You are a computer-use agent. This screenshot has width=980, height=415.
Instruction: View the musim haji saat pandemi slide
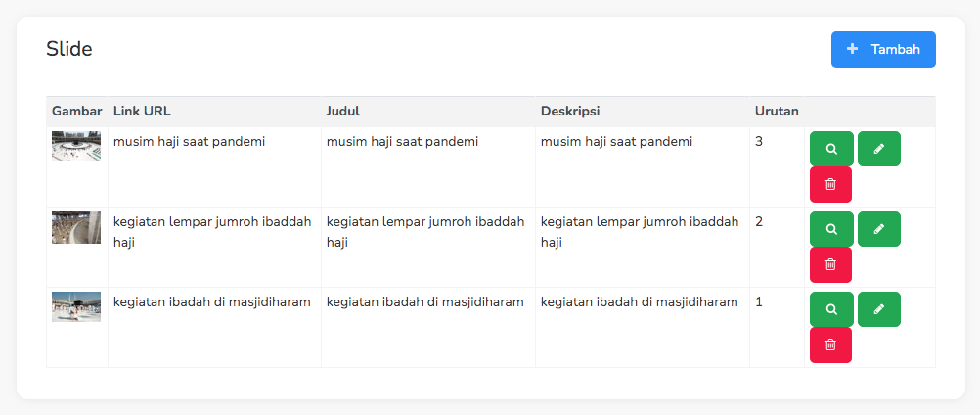tap(831, 149)
